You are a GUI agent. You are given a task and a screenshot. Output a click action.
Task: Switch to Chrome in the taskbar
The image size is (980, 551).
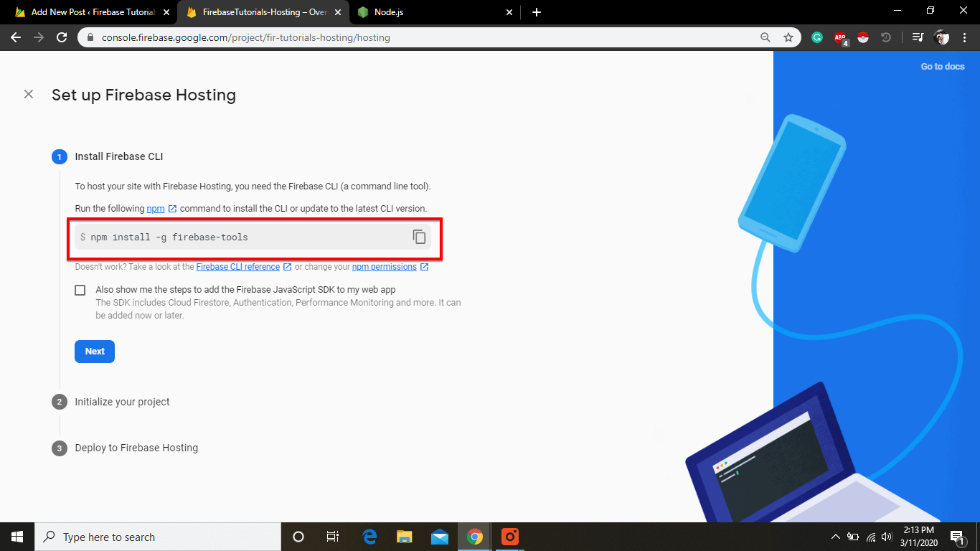tap(474, 537)
